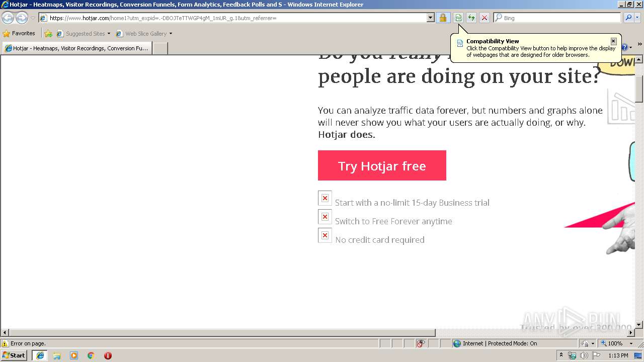
Task: Click the horizontal scrollbar left arrow
Action: (x=5, y=333)
